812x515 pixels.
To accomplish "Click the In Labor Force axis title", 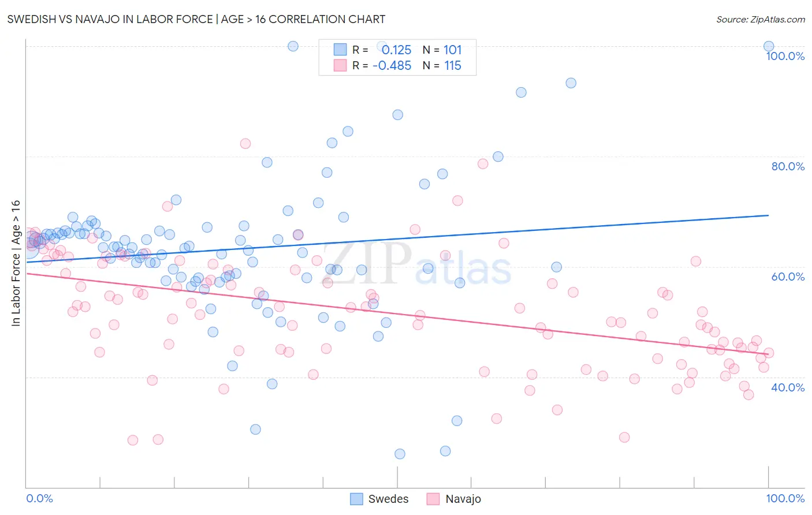I will [16, 263].
